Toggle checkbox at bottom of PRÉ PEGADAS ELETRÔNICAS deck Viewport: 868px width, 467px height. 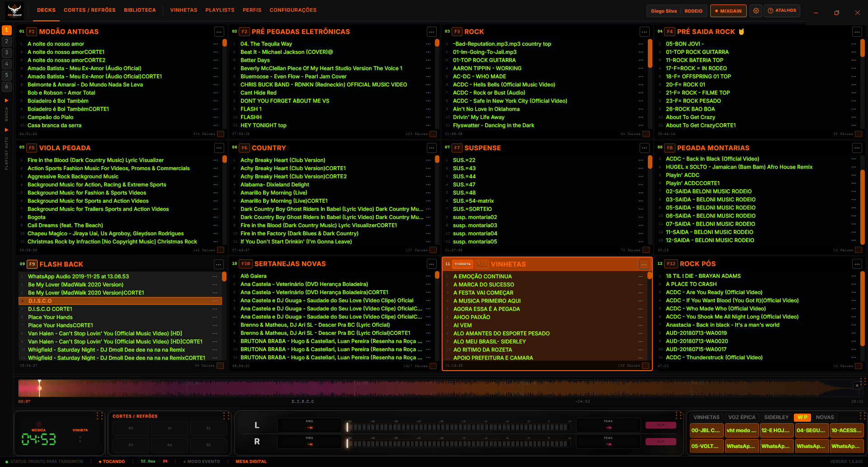[433, 134]
